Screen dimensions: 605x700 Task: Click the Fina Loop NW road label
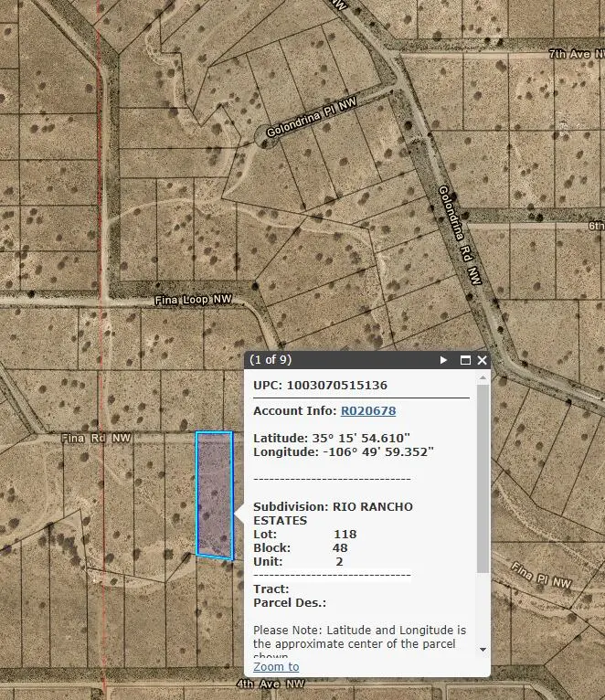click(x=196, y=300)
